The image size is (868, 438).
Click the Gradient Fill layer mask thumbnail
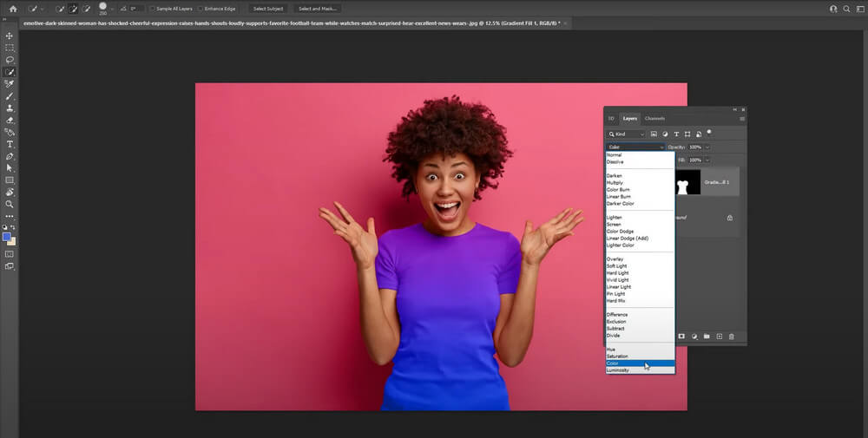point(687,182)
